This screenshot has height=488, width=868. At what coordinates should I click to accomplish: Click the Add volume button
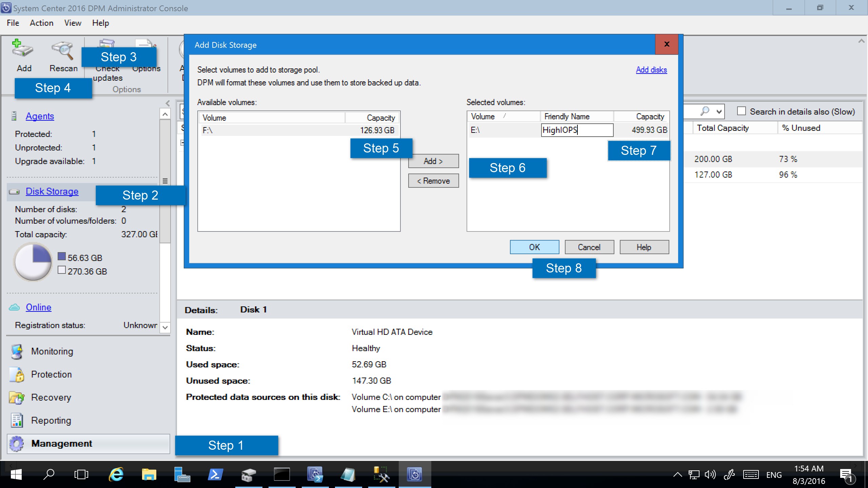coord(433,160)
